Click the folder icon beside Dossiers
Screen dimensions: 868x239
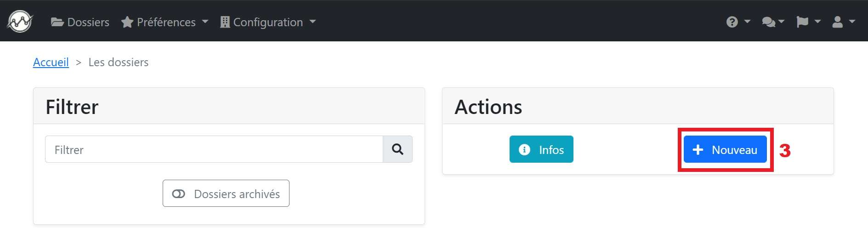(57, 22)
